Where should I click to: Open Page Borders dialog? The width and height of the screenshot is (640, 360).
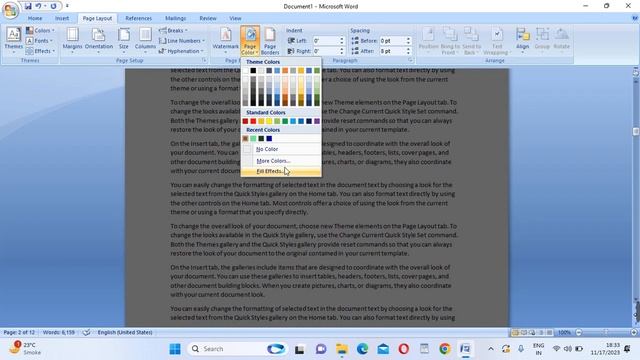(270, 41)
